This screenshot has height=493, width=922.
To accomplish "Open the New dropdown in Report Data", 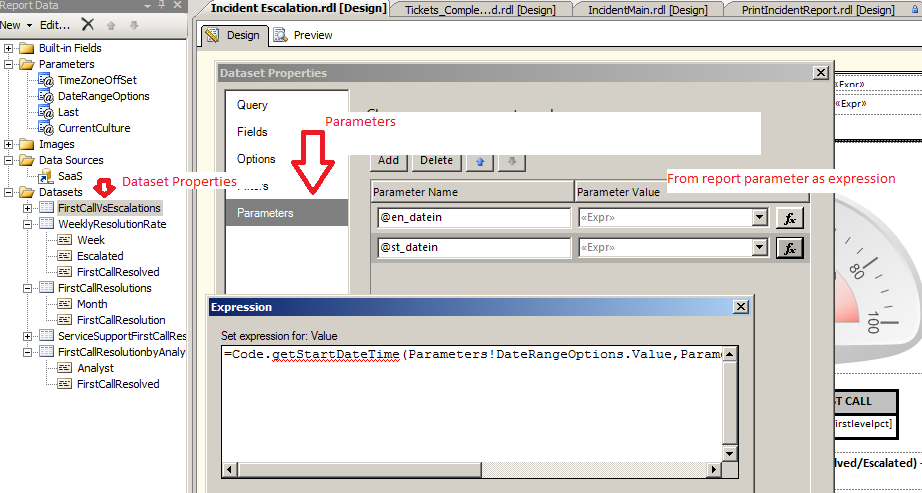I will (17, 24).
